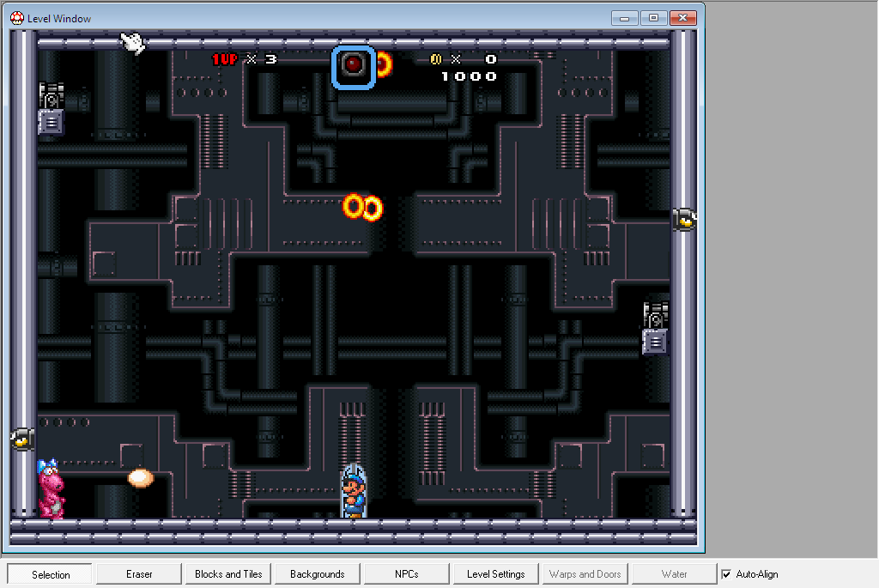Click the Bullet Bill launcher on left wall
Image resolution: width=879 pixels, height=588 pixels.
coord(22,439)
